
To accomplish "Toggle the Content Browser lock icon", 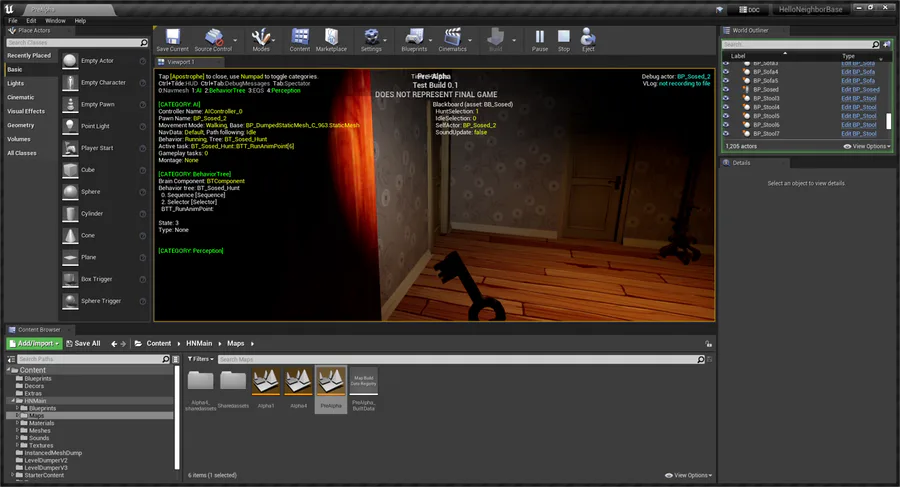I will [x=709, y=343].
